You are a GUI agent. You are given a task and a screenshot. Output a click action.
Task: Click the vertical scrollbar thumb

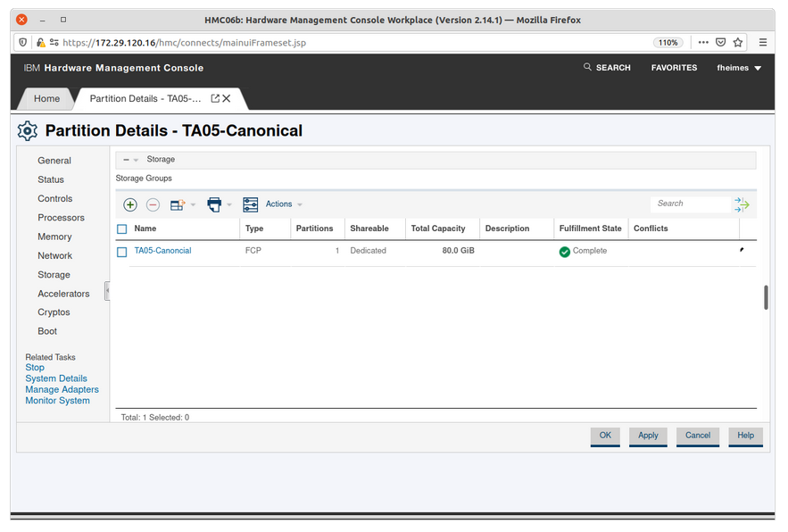click(766, 298)
